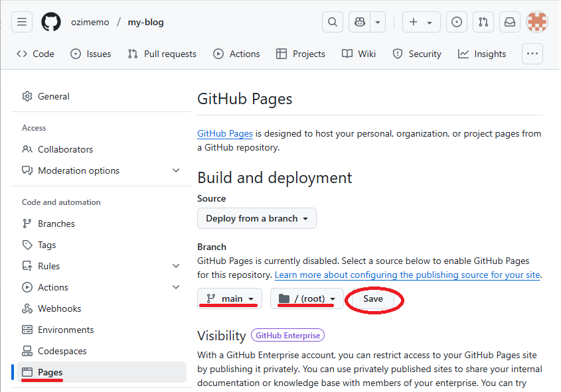This screenshot has height=392, width=561.
Task: Click the ozimemo owner link
Action: pos(90,22)
